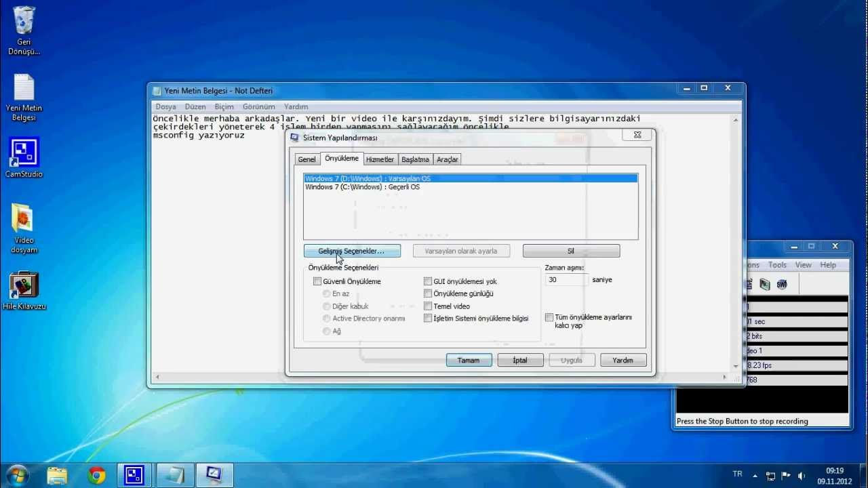Select Windows 7 (D:\Windows) Varsayılan OS entry
The height and width of the screenshot is (488, 868).
[471, 178]
